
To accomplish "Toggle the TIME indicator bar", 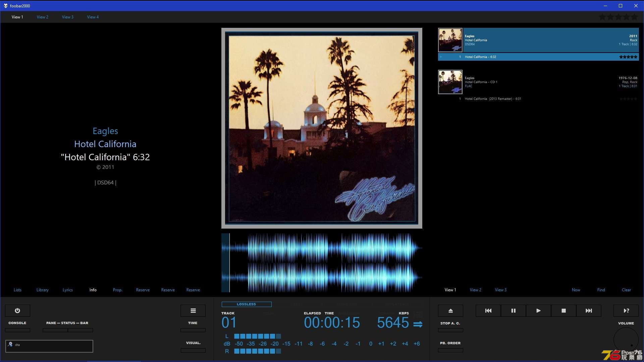I will click(193, 330).
